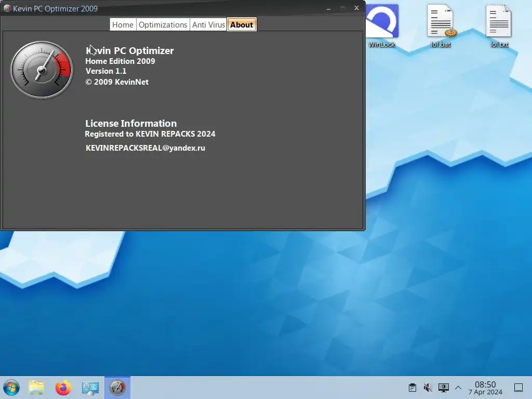The width and height of the screenshot is (532, 399).
Task: Open the Anti Virus tab
Action: (x=208, y=25)
